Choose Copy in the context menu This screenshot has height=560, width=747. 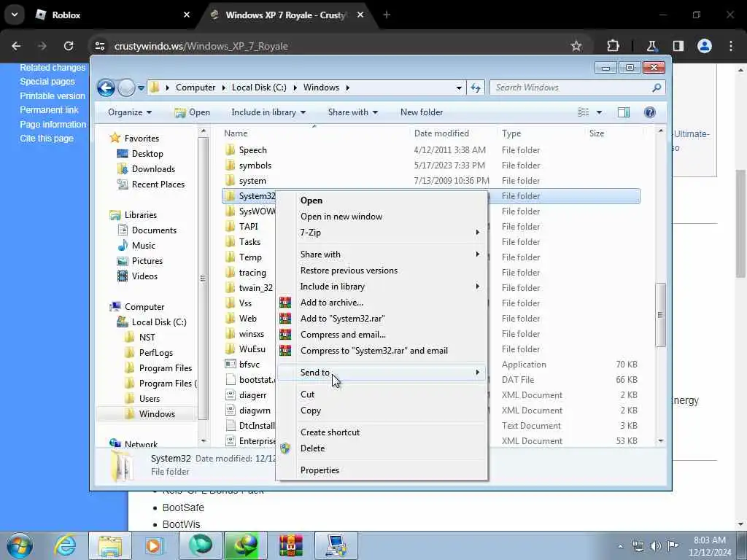[x=311, y=411]
